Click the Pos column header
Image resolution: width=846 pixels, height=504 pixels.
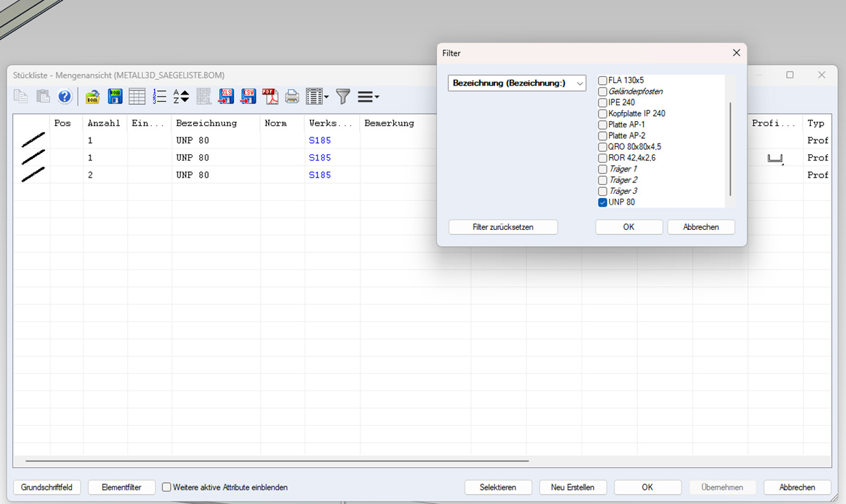click(x=67, y=123)
